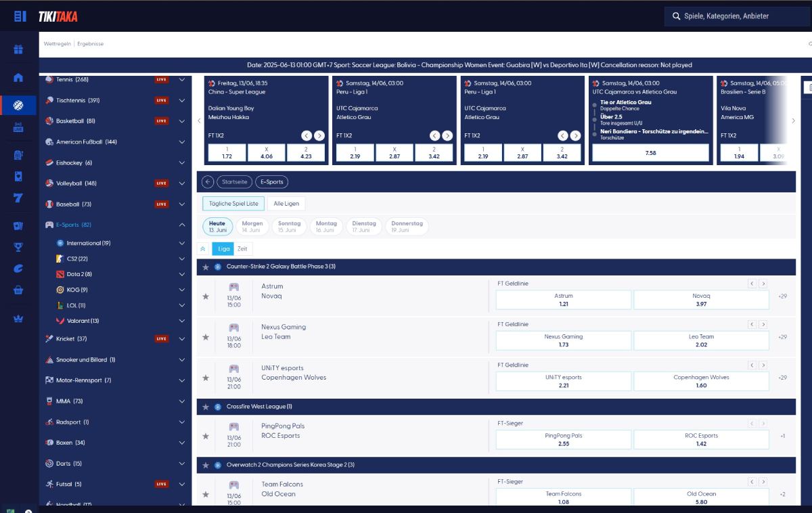Screen dimensions: 812x513
Task: Collapse all leagues with double-chevron icon
Action: (x=203, y=249)
